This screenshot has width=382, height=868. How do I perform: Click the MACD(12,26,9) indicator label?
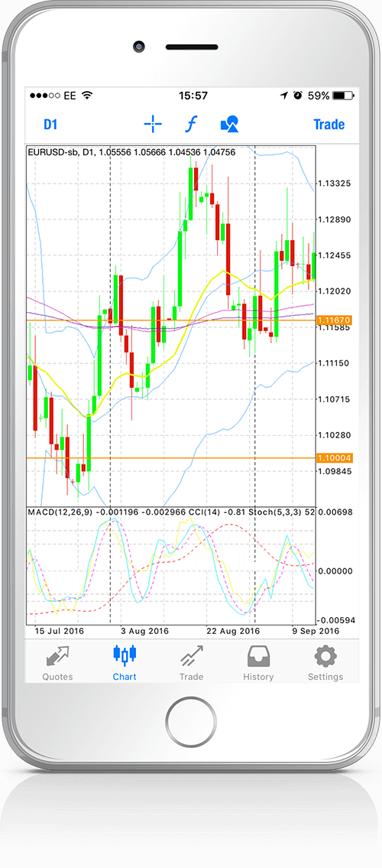[60, 512]
